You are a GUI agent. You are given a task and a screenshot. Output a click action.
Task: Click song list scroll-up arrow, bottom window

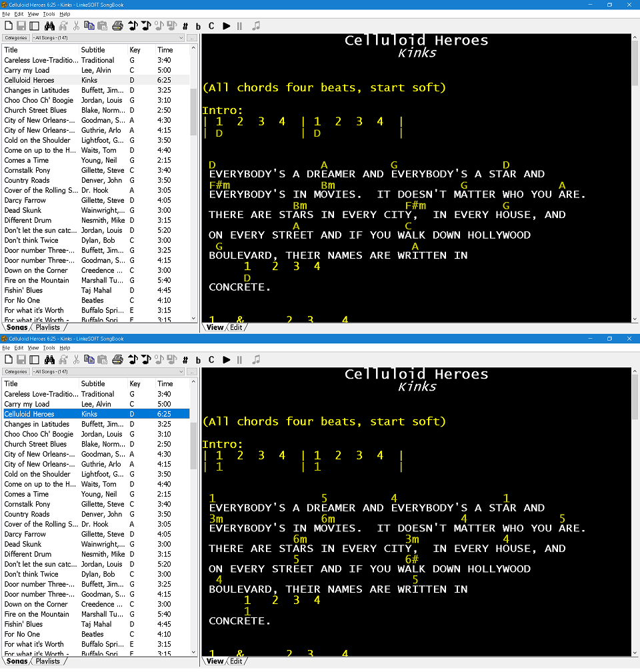[x=193, y=381]
